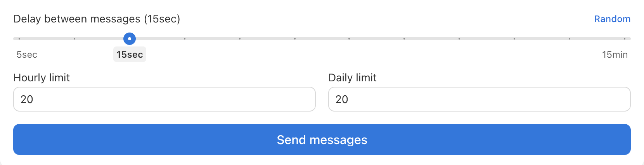Set delay slider to first tick at 5sec
This screenshot has width=644, height=165.
click(x=19, y=39)
